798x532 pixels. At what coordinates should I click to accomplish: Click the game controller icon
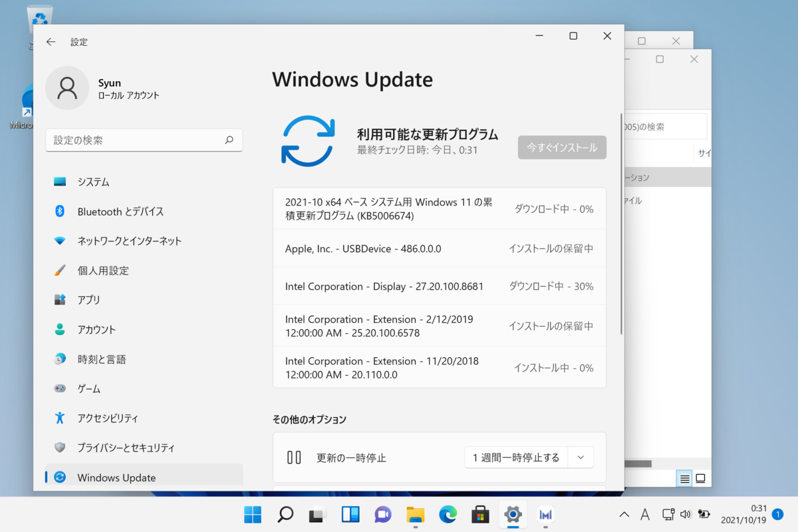tap(60, 389)
